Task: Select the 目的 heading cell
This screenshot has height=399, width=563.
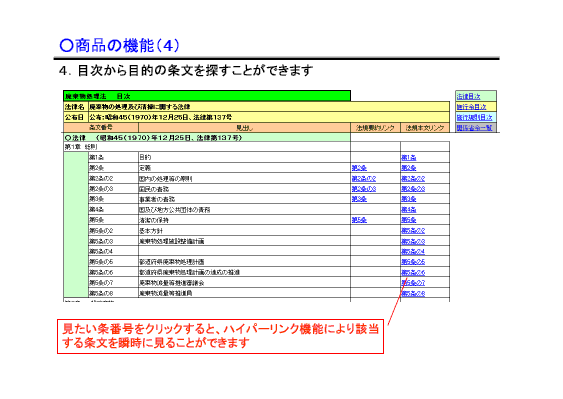Action: tap(244, 157)
